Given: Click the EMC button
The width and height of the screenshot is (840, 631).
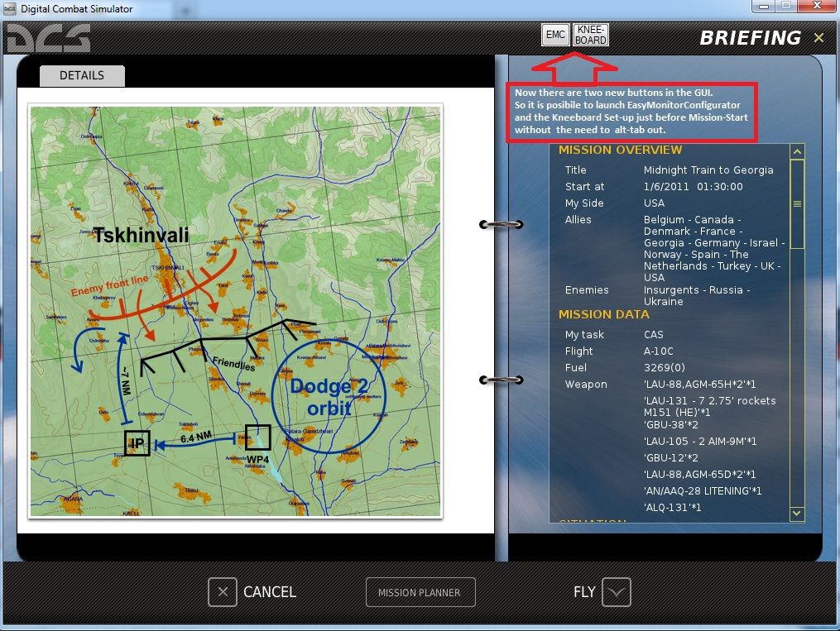Looking at the screenshot, I should pyautogui.click(x=555, y=35).
